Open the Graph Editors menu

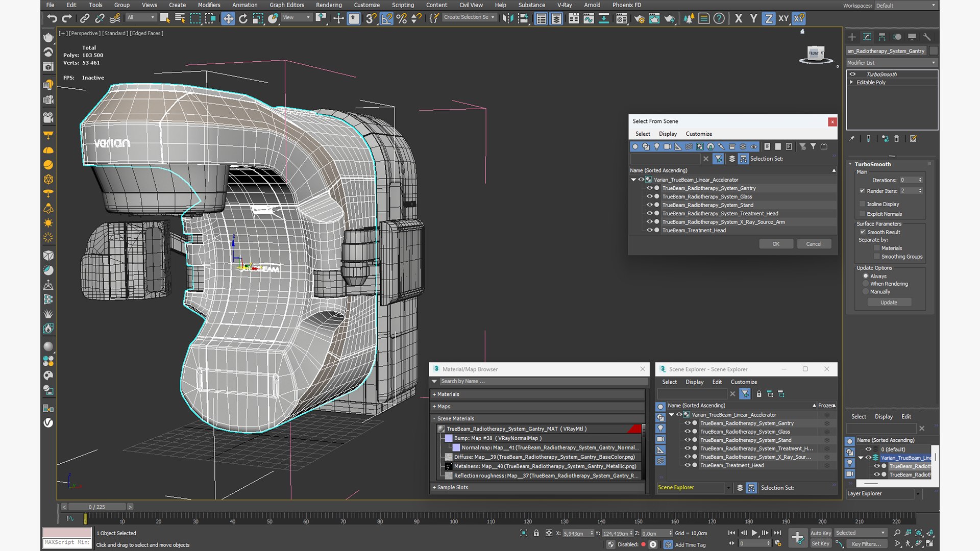[287, 5]
